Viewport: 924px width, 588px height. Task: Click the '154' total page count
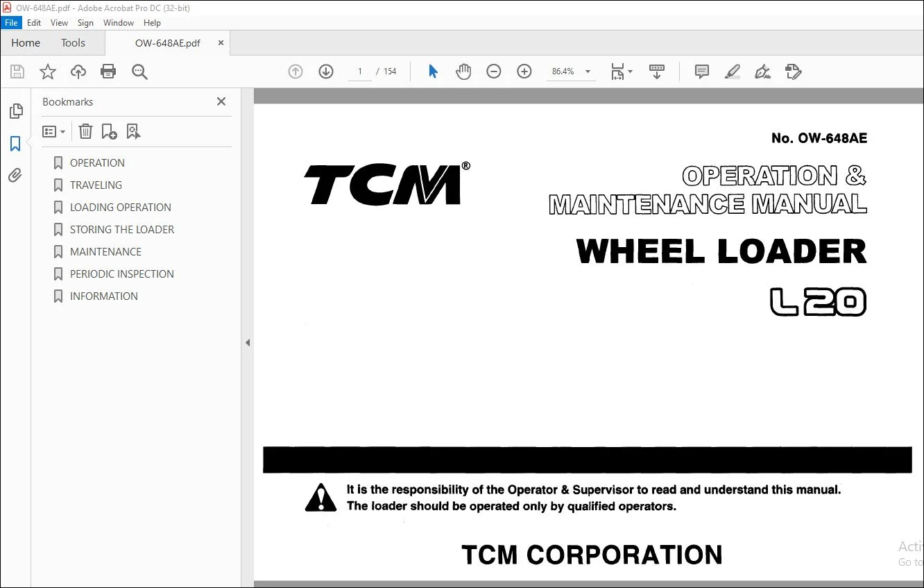tap(390, 72)
